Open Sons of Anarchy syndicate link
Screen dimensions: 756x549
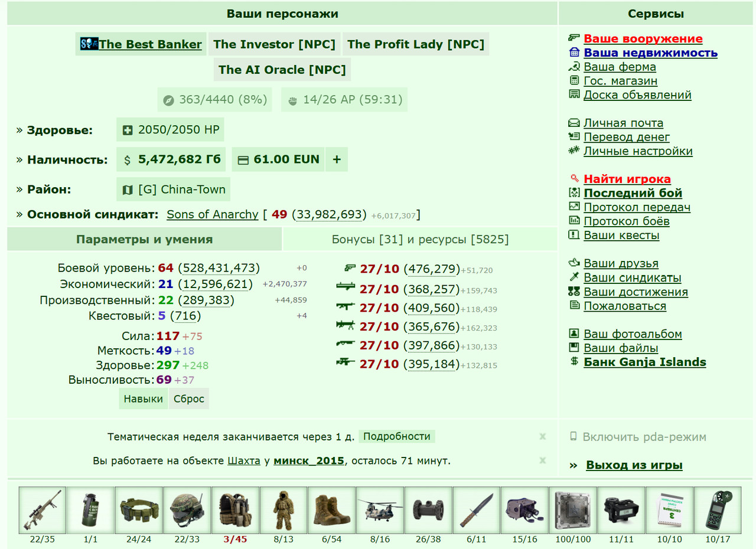(x=213, y=214)
